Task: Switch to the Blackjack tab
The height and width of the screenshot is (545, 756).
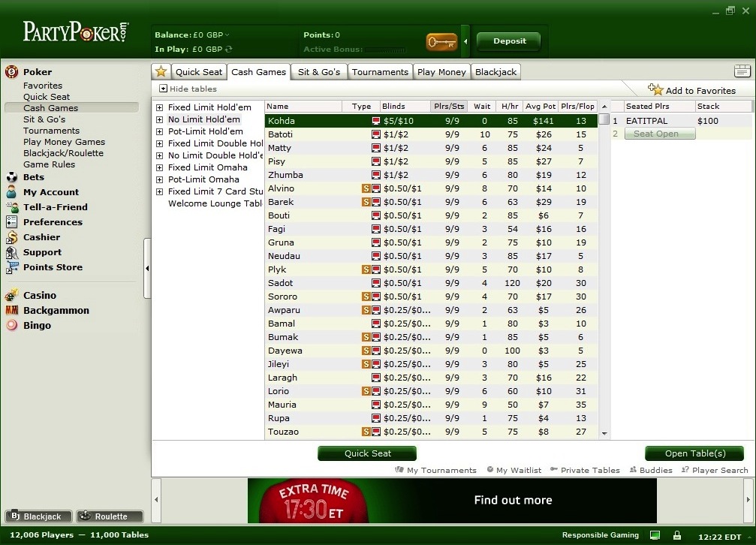Action: pyautogui.click(x=495, y=72)
